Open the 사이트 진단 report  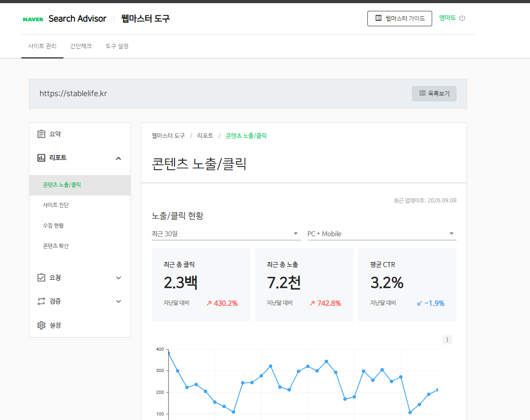(56, 205)
